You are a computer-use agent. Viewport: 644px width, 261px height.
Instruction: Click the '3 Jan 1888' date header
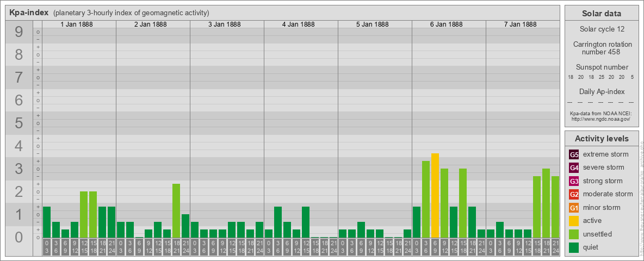pos(225,24)
